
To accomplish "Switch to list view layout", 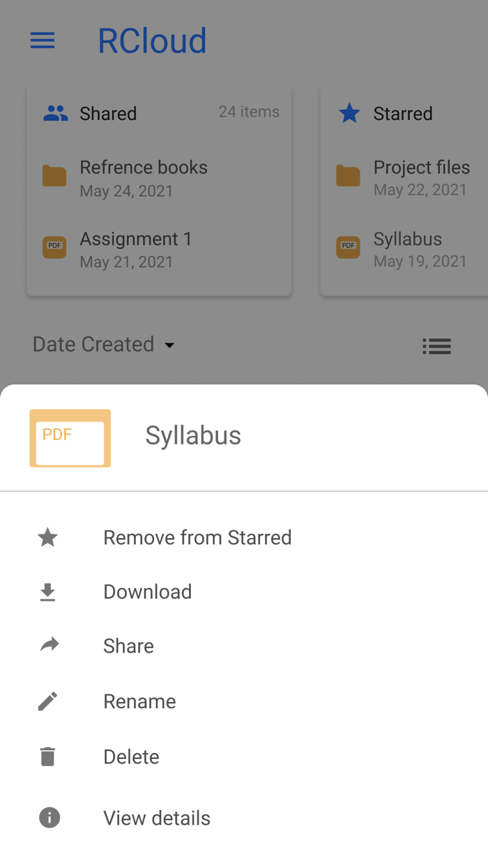I will coord(437,346).
